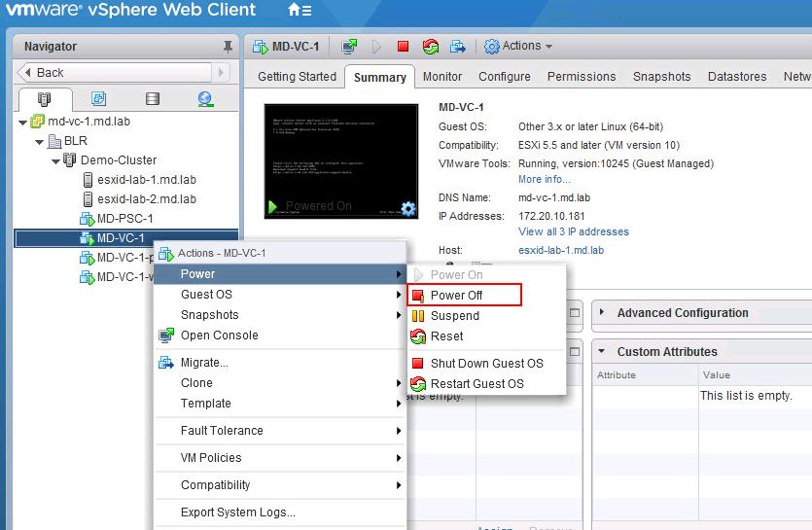Choose Suspend in the Power submenu
The width and height of the screenshot is (812, 530).
pos(486,315)
